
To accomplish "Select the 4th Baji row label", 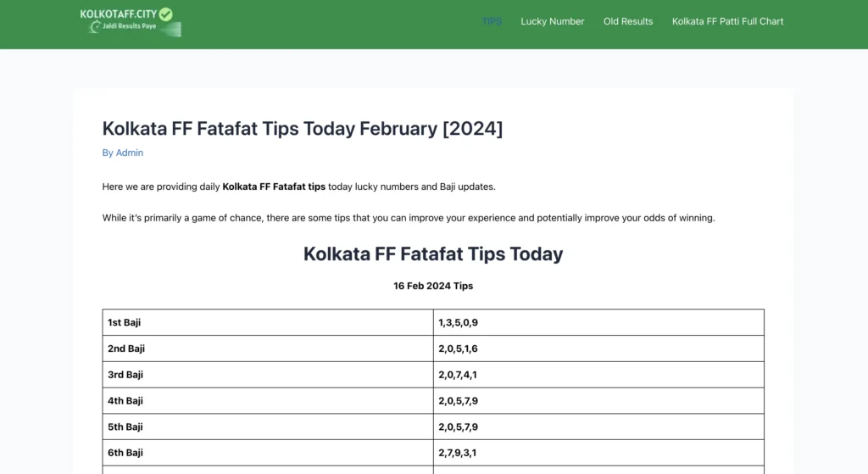I will [x=125, y=400].
